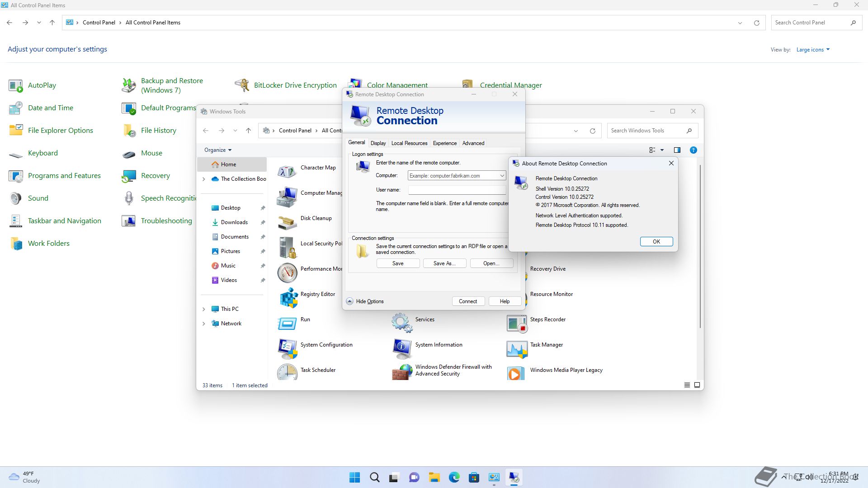Open Backup and Restore (Windows 7)
Screen dimensions: 868x488
point(162,85)
